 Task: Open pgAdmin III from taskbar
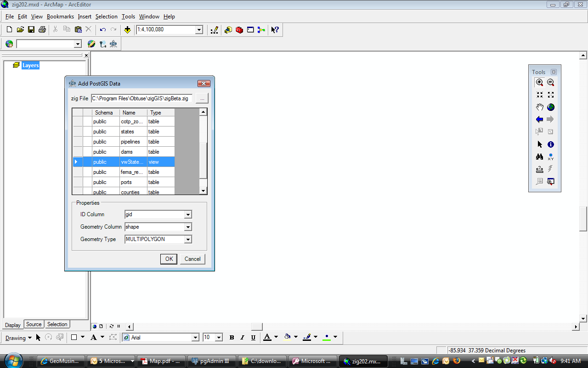coord(213,361)
